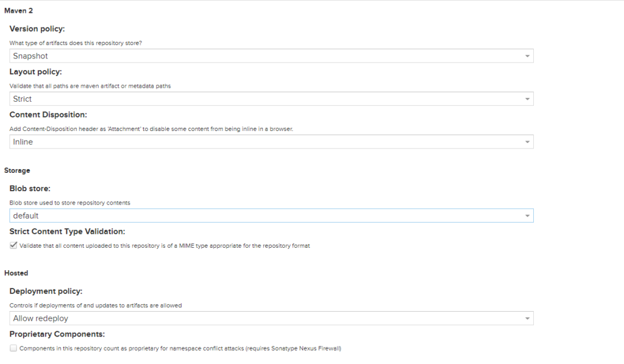Click the Deployment policy dropdown arrow
This screenshot has width=624, height=364.
point(527,318)
